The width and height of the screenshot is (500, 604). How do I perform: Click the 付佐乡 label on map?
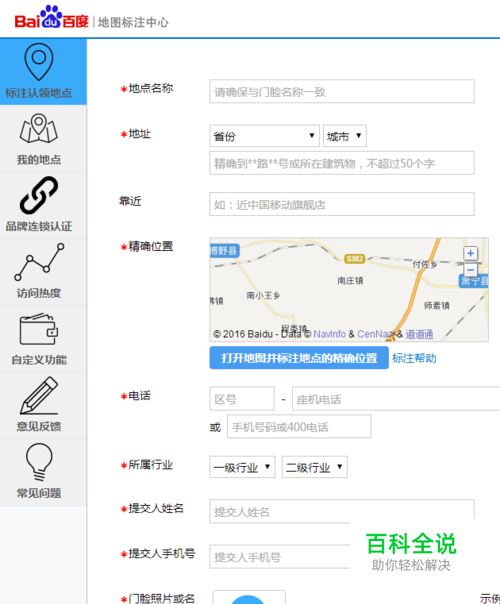click(424, 264)
